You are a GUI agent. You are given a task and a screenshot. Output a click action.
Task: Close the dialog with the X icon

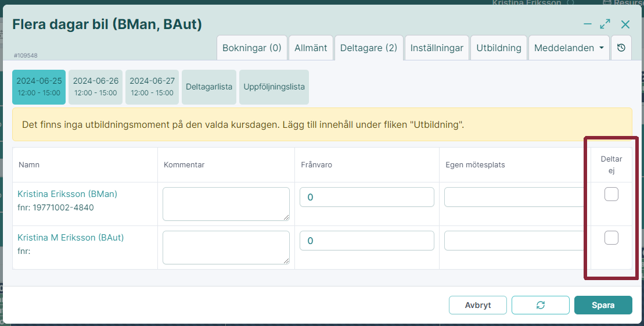point(625,24)
